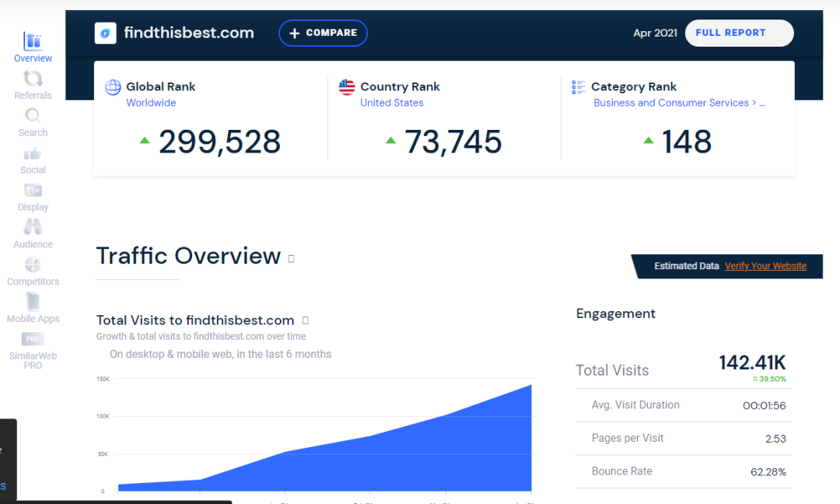
Task: Click the Referrals label in sidebar
Action: pos(33,96)
